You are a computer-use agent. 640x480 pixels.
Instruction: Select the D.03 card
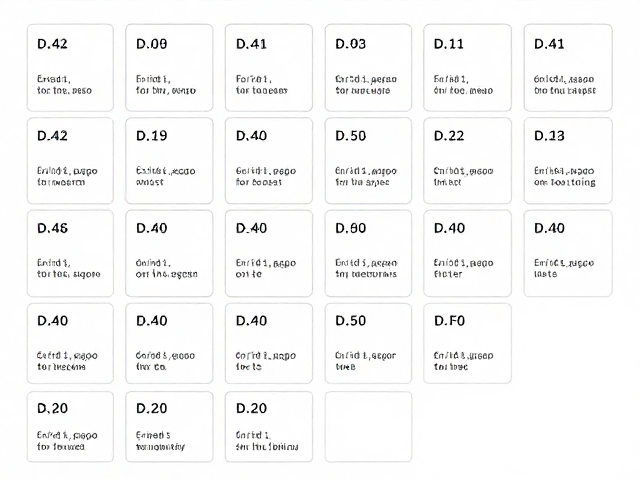click(x=368, y=68)
